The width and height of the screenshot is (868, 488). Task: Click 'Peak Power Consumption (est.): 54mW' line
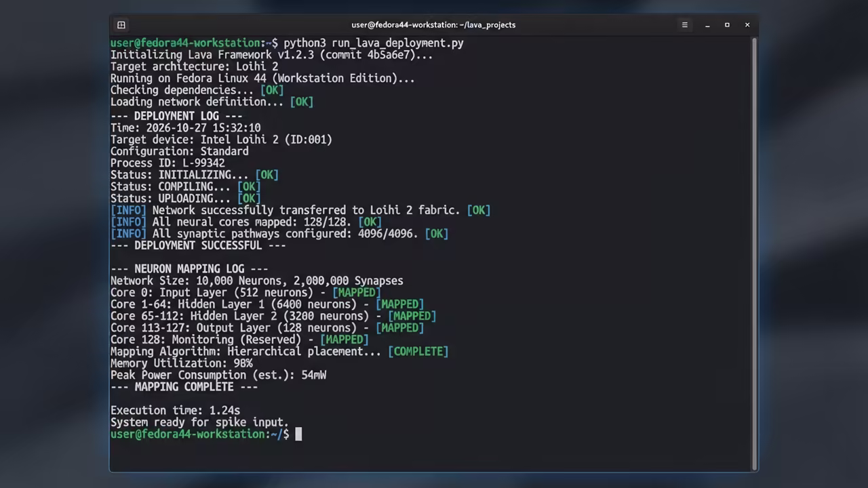218,375
